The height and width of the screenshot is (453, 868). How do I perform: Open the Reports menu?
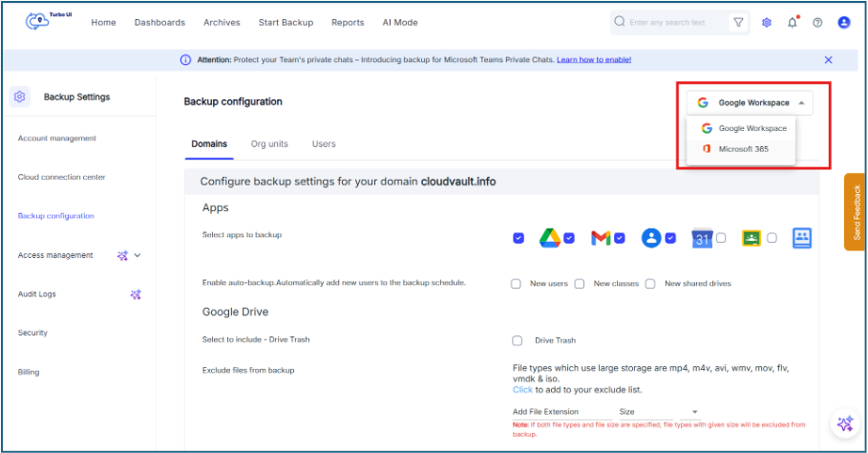(348, 23)
